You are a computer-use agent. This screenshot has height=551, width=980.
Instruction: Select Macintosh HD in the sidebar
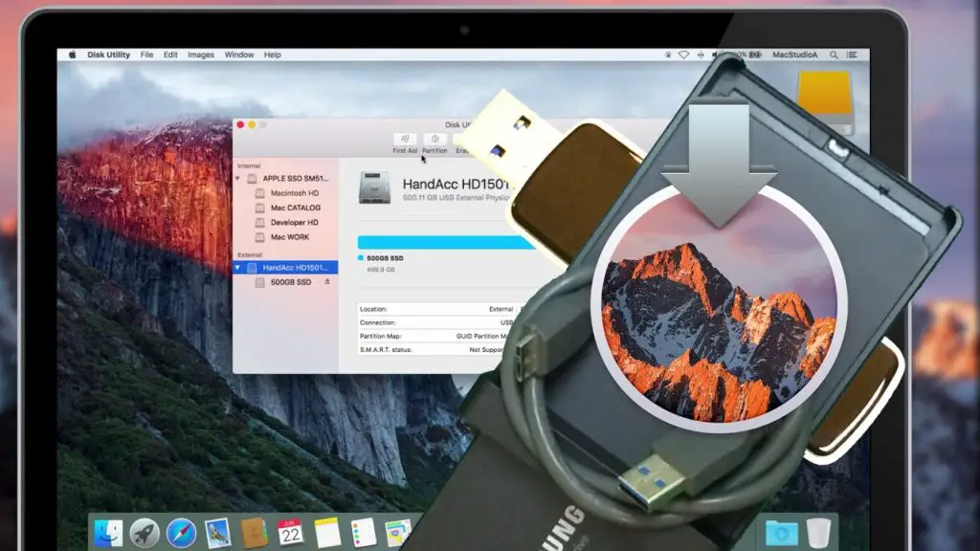pyautogui.click(x=293, y=193)
